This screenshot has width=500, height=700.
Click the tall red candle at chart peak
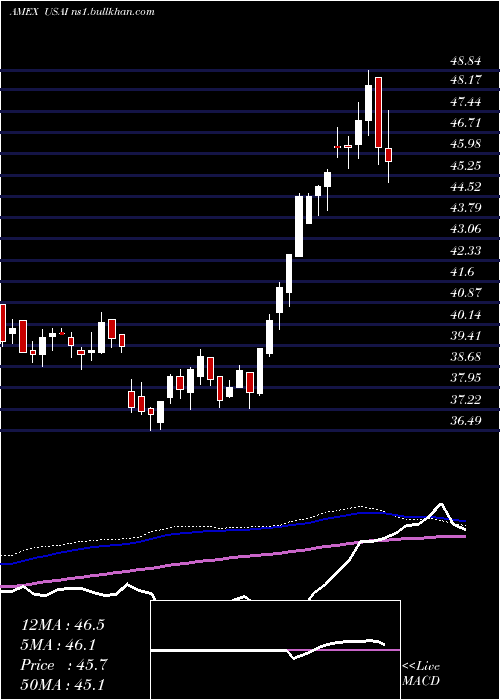[x=378, y=112]
